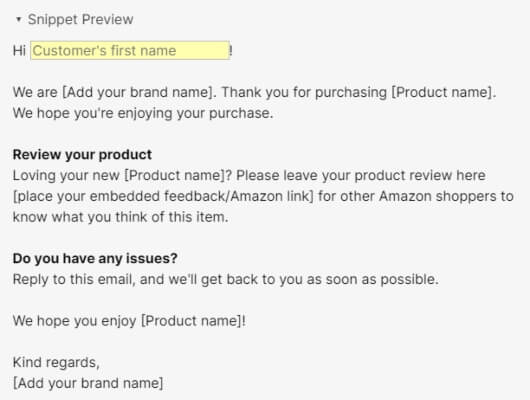The width and height of the screenshot is (530, 400).
Task: Click [Product name] in "We hope you enjoy"
Action: pyautogui.click(x=191, y=321)
